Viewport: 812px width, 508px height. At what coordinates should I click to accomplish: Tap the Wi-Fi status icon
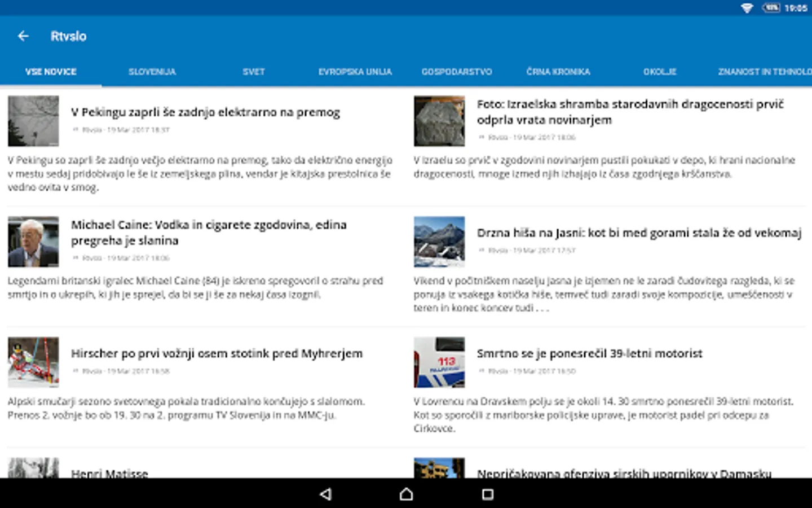(747, 8)
